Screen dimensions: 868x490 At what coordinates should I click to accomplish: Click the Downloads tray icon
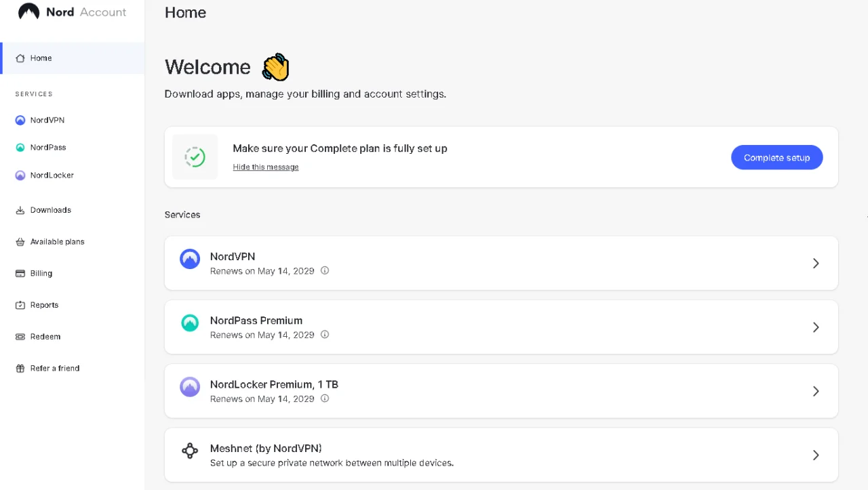20,210
